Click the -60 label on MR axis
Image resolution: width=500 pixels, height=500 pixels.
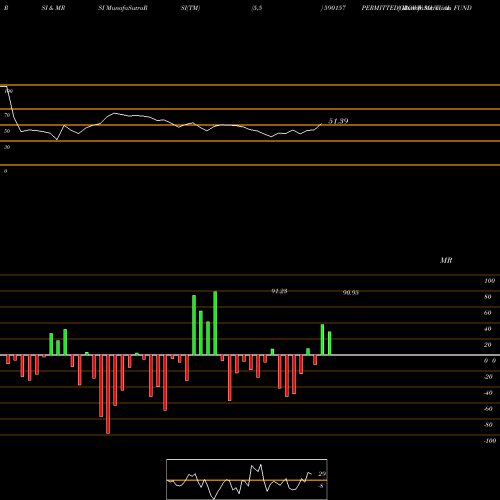[x=488, y=409]
